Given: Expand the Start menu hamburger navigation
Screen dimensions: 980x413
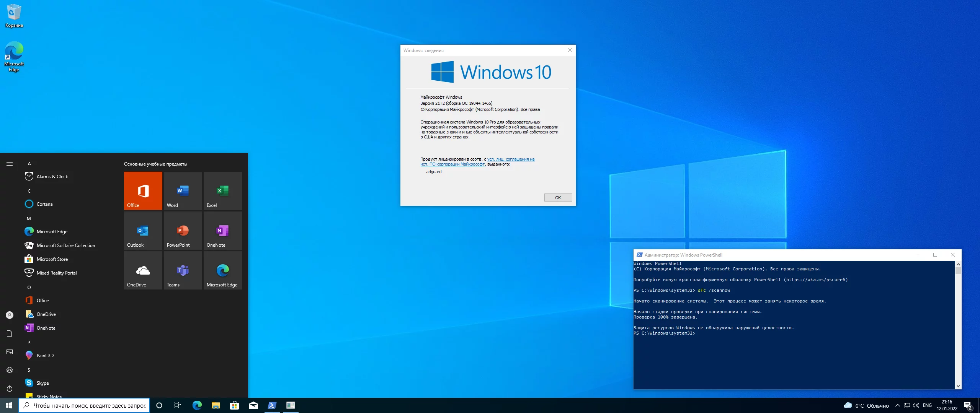Looking at the screenshot, I should [10, 164].
